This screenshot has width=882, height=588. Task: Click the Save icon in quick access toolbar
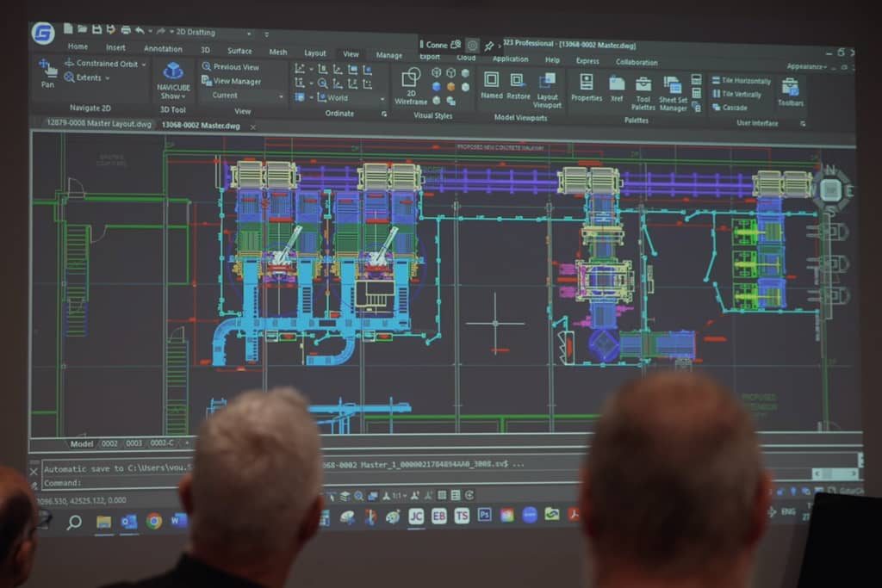click(96, 29)
